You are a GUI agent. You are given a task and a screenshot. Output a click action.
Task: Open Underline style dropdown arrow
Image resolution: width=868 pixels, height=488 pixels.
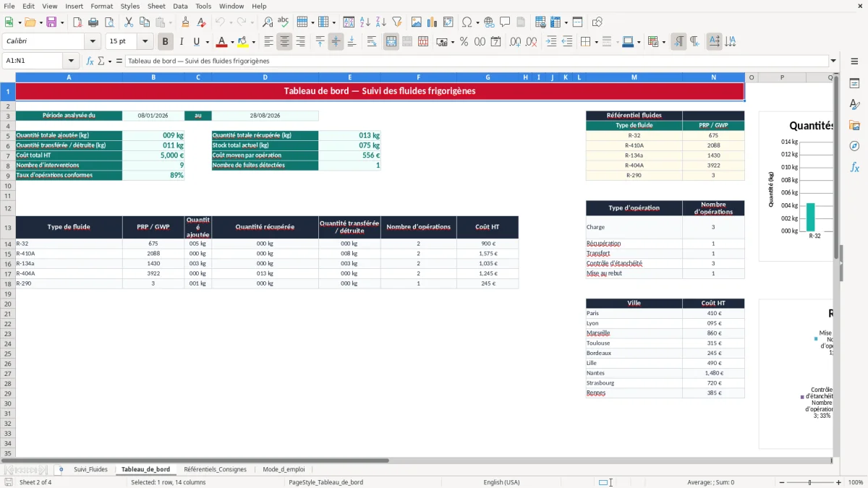pyautogui.click(x=207, y=42)
